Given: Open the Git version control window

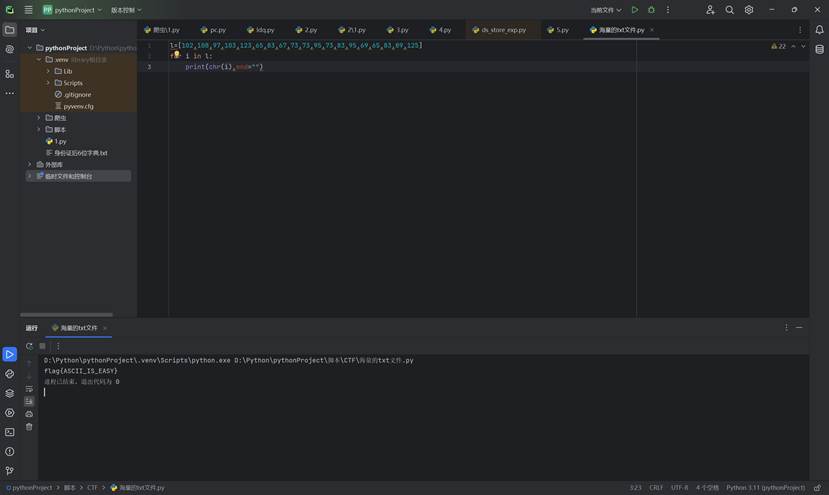Looking at the screenshot, I should [x=10, y=471].
